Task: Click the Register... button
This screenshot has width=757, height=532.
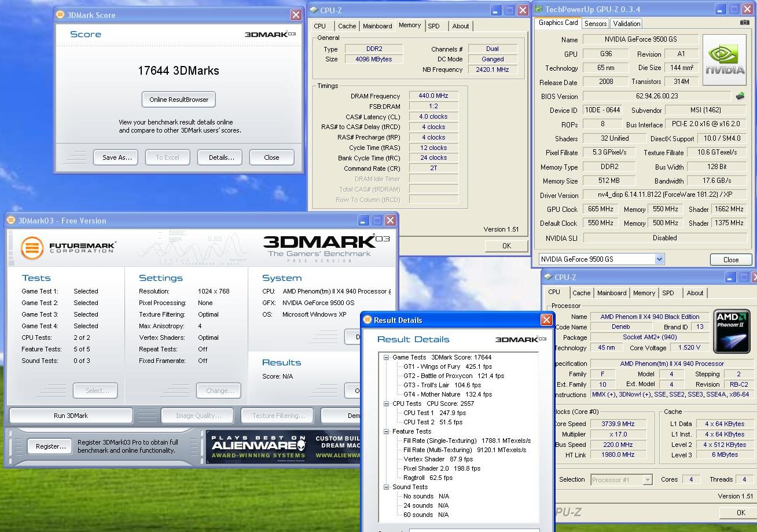Action: [50, 446]
